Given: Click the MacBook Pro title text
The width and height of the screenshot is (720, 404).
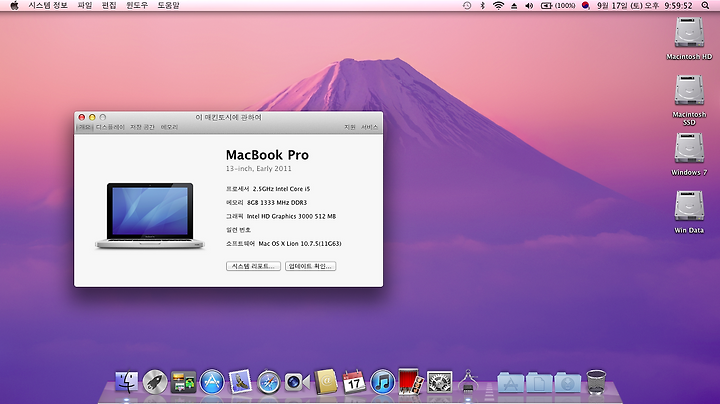Looking at the screenshot, I should (267, 155).
